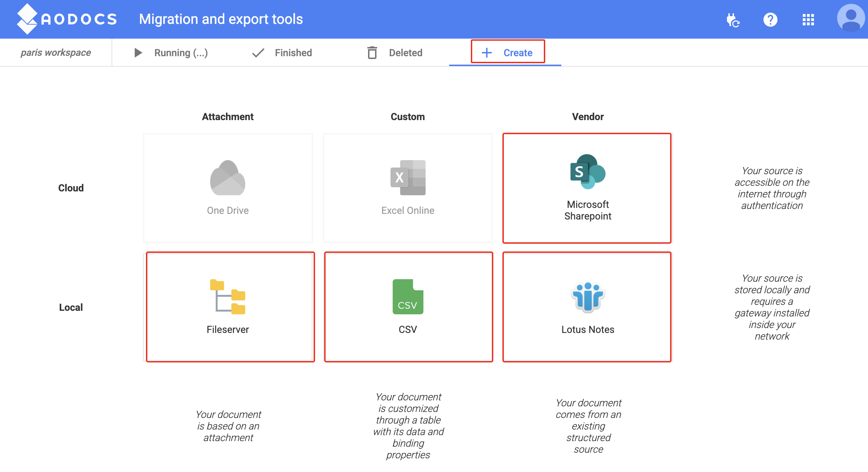Click the 'Excel Online' caption text
The height and width of the screenshot is (472, 868).
408,210
